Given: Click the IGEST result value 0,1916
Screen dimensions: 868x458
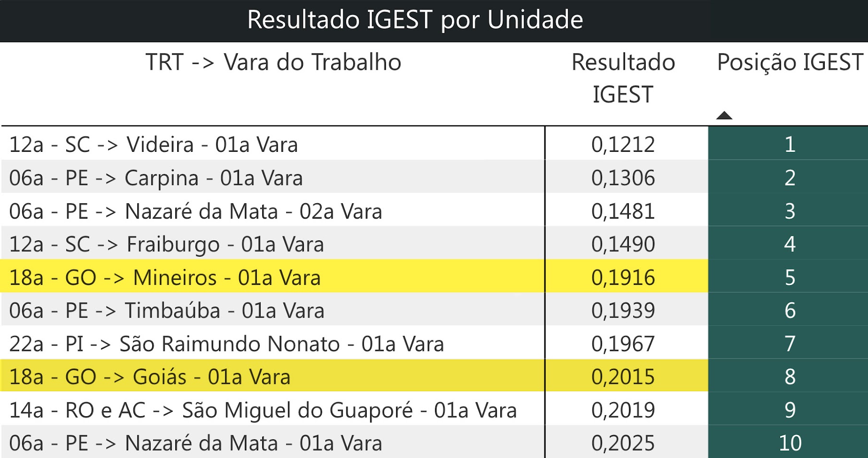Looking at the screenshot, I should [623, 278].
